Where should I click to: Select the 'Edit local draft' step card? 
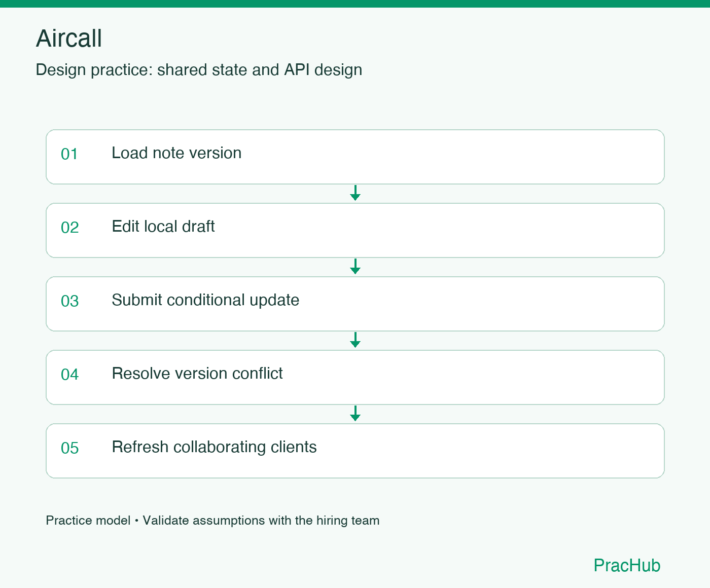355,230
